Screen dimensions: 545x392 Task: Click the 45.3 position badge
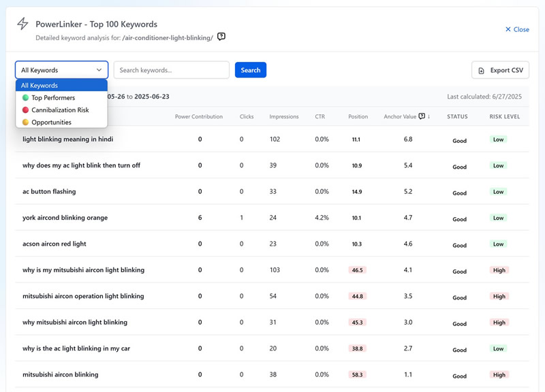[x=357, y=323]
